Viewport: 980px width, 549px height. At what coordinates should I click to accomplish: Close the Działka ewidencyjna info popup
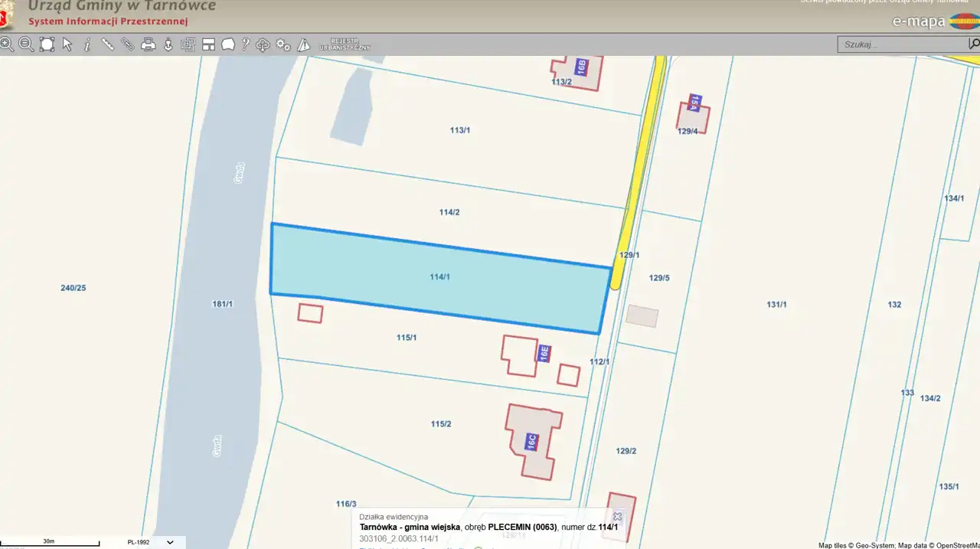point(618,517)
